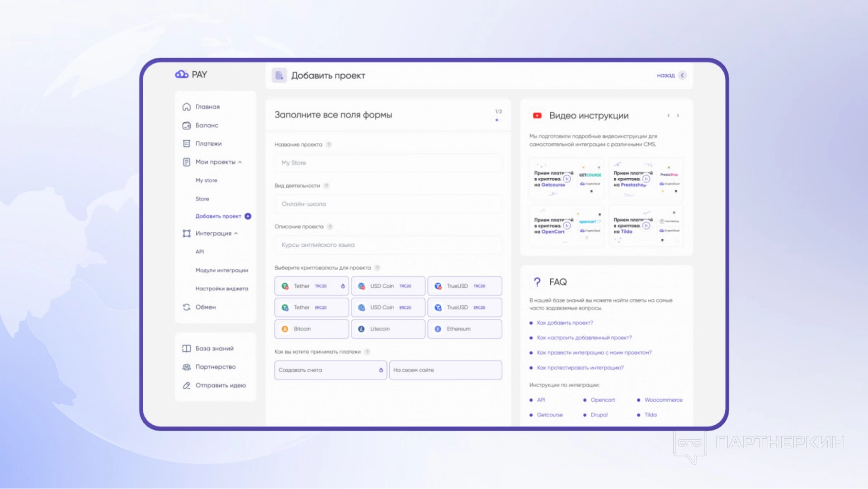Click the Партнерство people icon
This screenshot has height=489, width=868.
[x=186, y=367]
